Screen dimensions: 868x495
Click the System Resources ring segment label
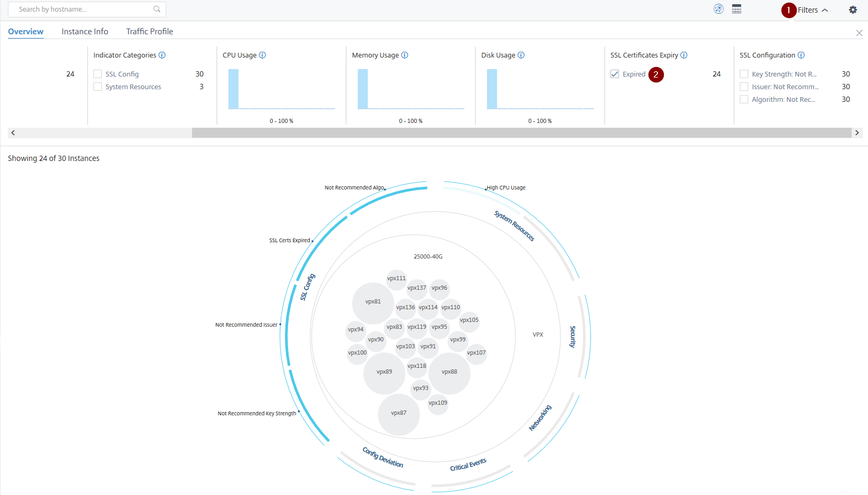(x=514, y=226)
